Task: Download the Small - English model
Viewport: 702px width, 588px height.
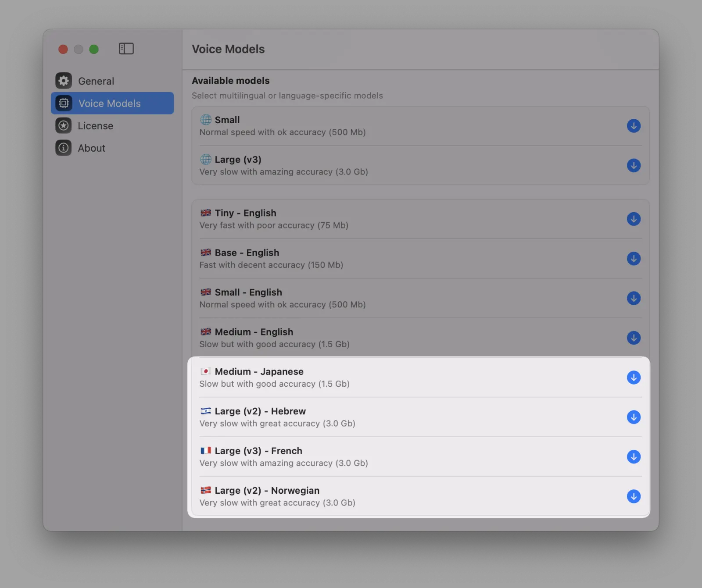Action: click(634, 298)
